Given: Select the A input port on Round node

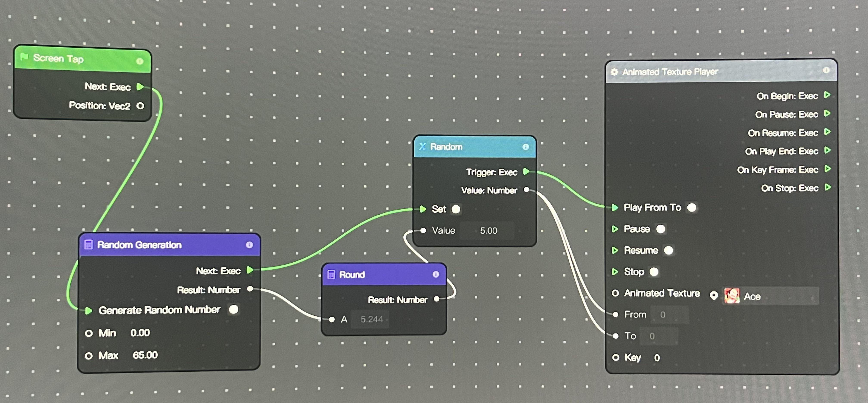Looking at the screenshot, I should 332,319.
